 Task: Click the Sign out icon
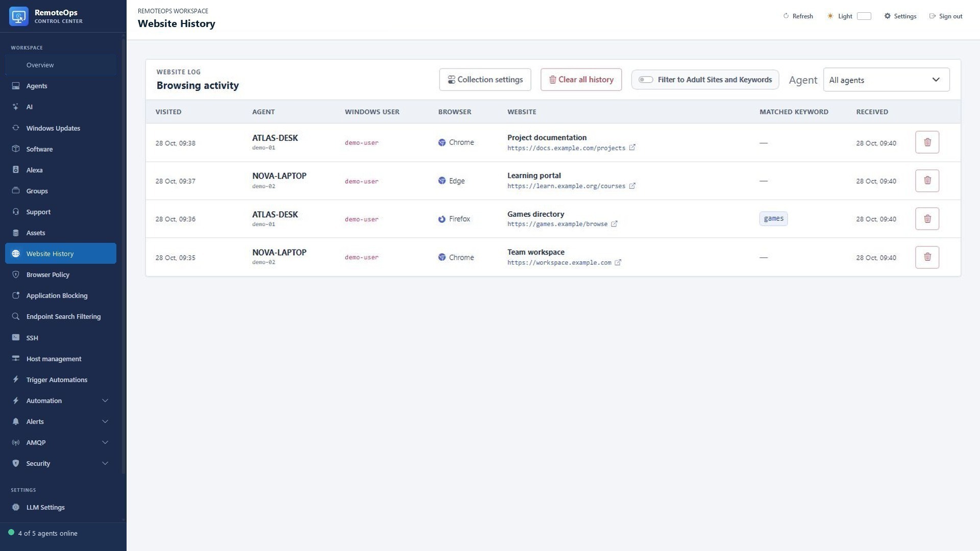pyautogui.click(x=933, y=16)
